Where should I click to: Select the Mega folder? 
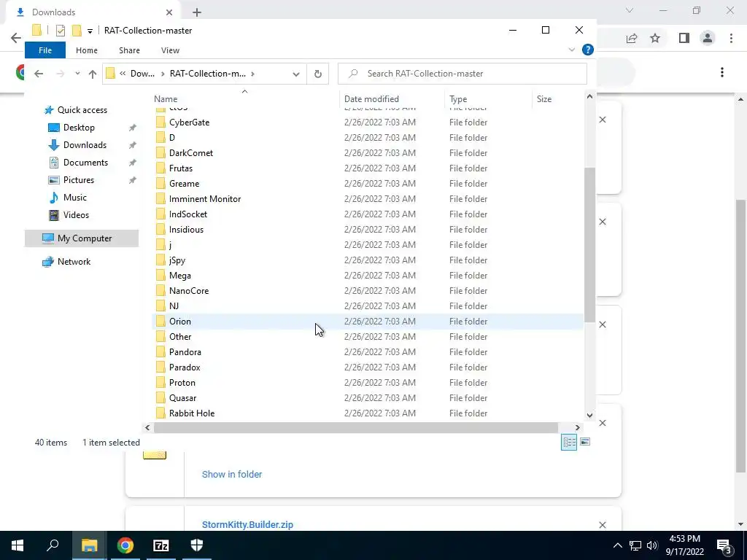click(179, 275)
